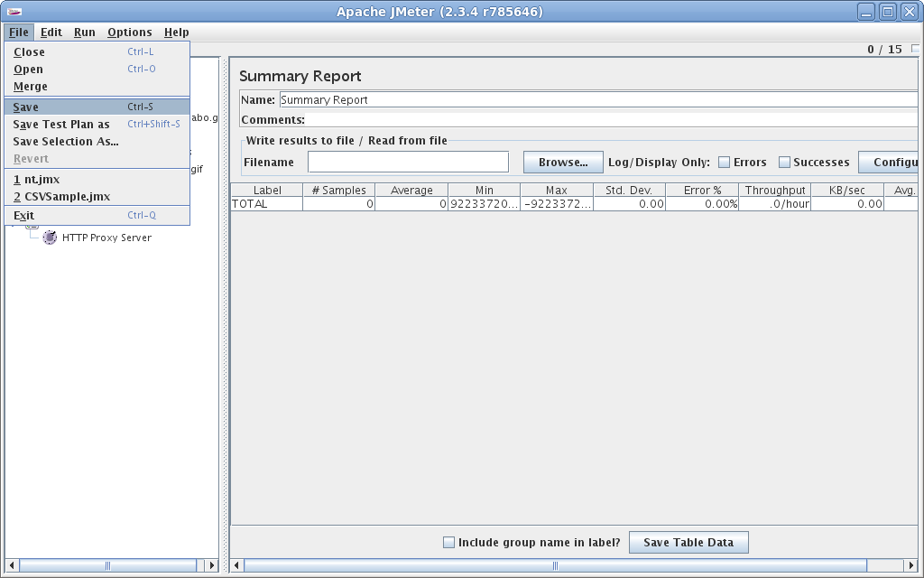Click the 0.00% error cell

click(x=702, y=203)
